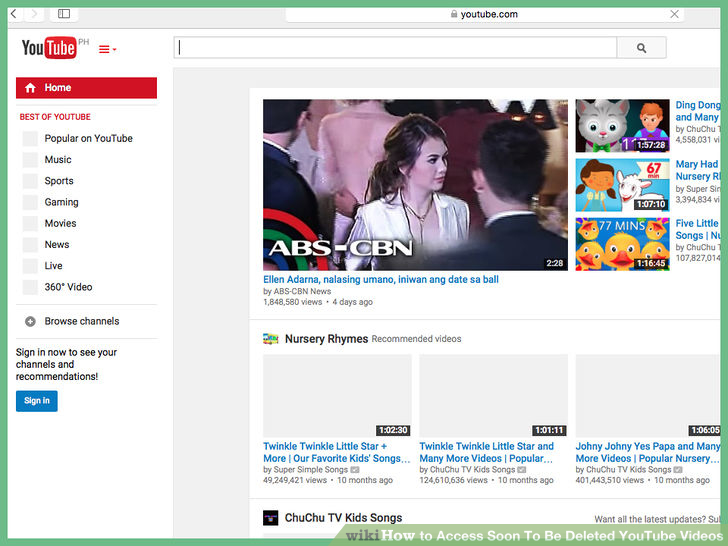Viewport: 728px width, 546px height.
Task: Click Browse channels plus icon
Action: 30,321
